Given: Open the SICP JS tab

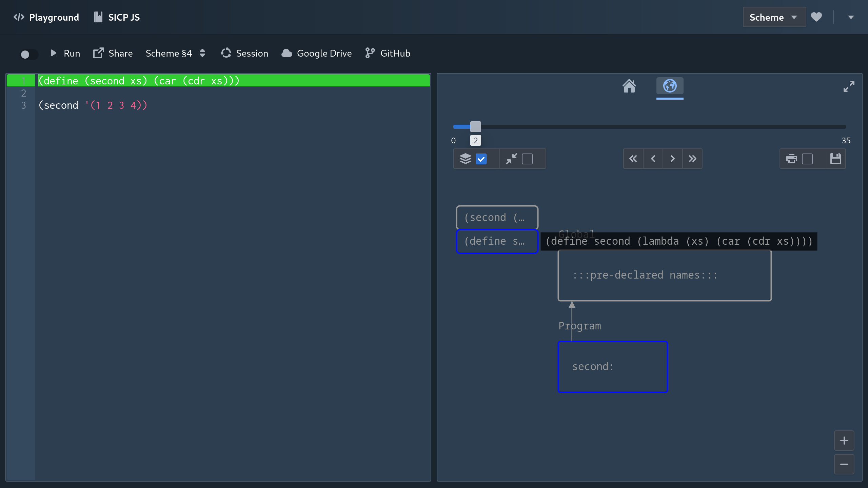Looking at the screenshot, I should (117, 17).
